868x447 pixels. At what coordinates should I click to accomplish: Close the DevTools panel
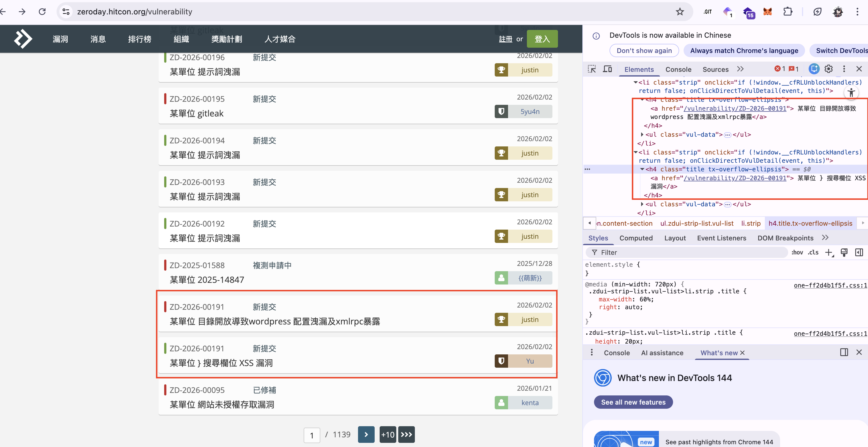coord(859,69)
